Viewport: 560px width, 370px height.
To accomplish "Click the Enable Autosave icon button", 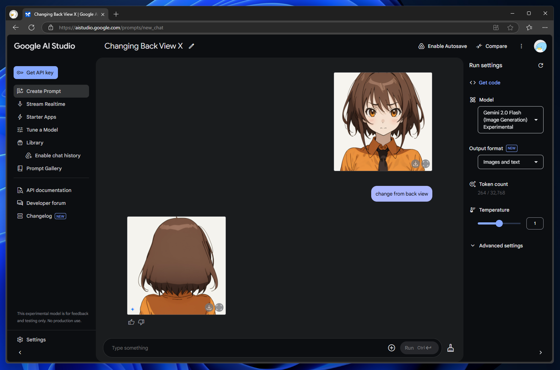I will pos(442,46).
